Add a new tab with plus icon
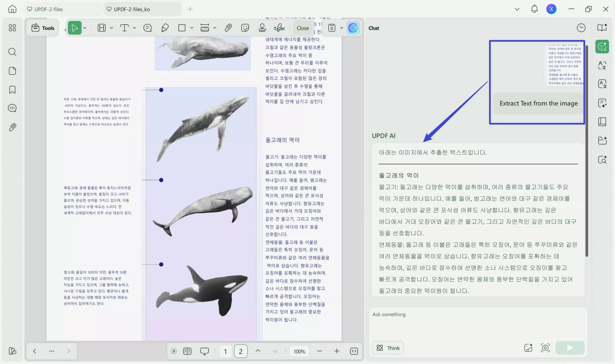This screenshot has width=615, height=364. 190,9
